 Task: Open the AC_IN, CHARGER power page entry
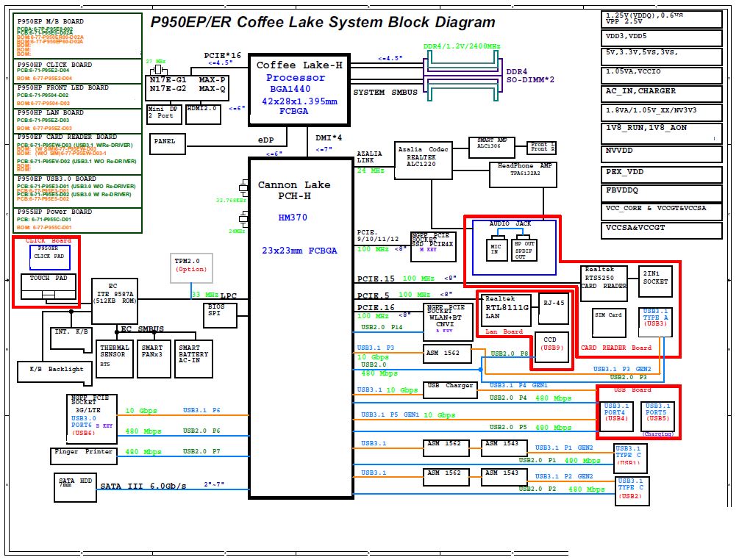(661, 94)
